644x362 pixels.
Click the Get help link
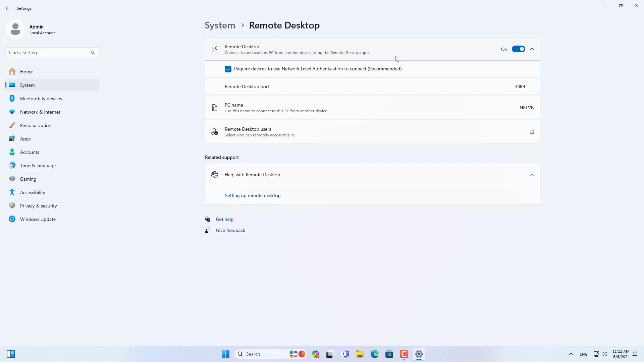[x=224, y=219]
